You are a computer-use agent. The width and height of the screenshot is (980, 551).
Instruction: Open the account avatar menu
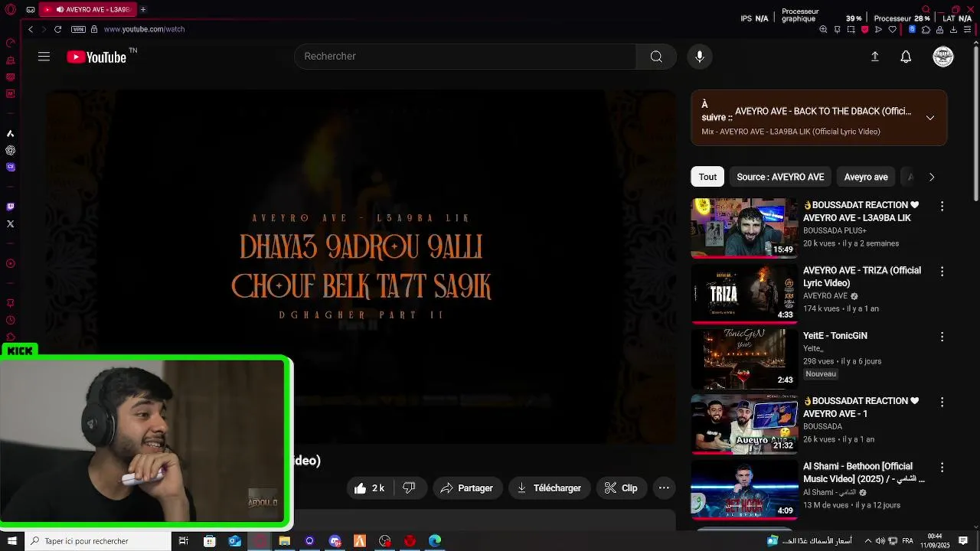(943, 57)
